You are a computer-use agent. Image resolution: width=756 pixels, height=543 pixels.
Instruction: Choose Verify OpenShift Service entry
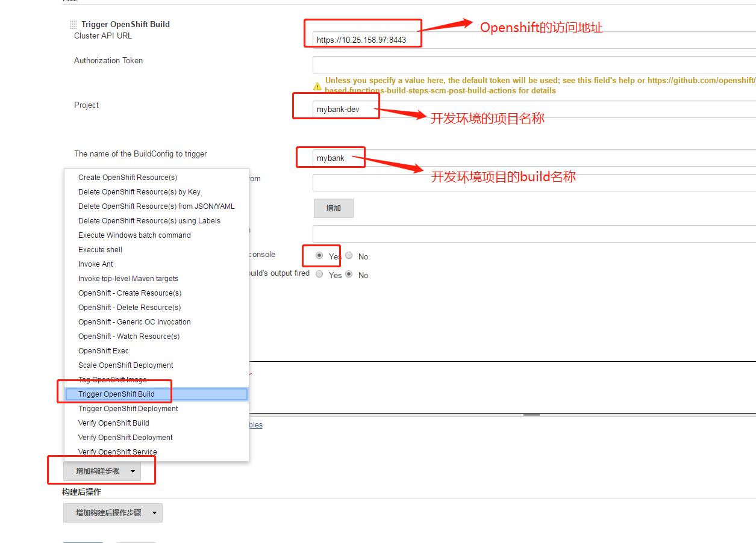tap(117, 452)
